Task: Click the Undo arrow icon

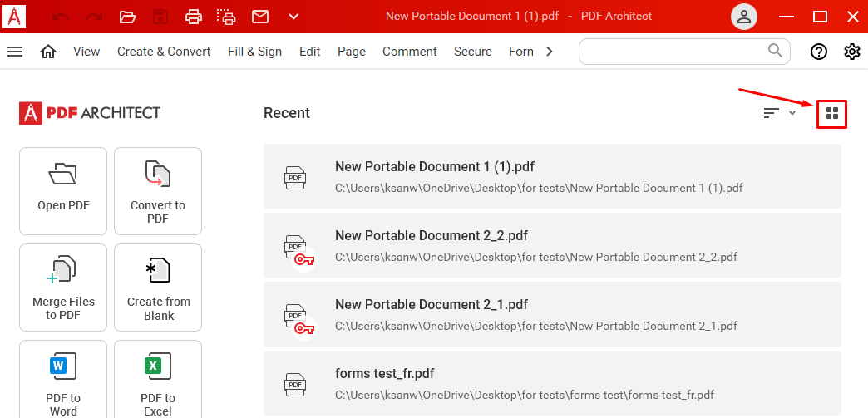Action: click(x=61, y=17)
